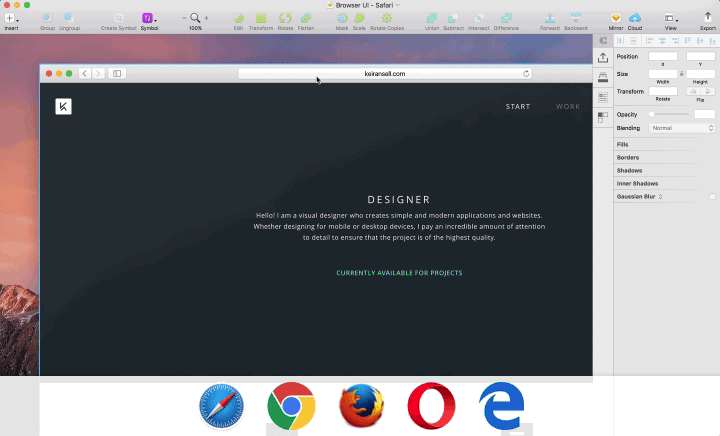Click the Flatten tool icon
Viewport: 720px width, 436px height.
point(306,18)
